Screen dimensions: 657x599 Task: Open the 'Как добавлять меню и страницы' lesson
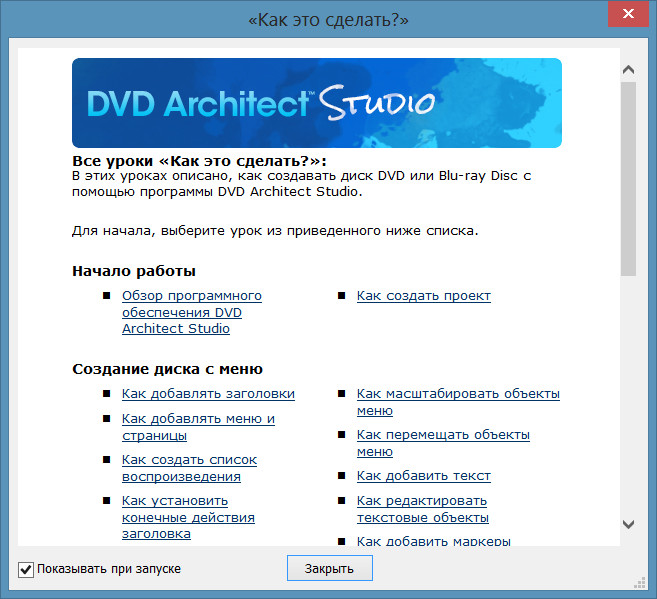pyautogui.click(x=198, y=427)
